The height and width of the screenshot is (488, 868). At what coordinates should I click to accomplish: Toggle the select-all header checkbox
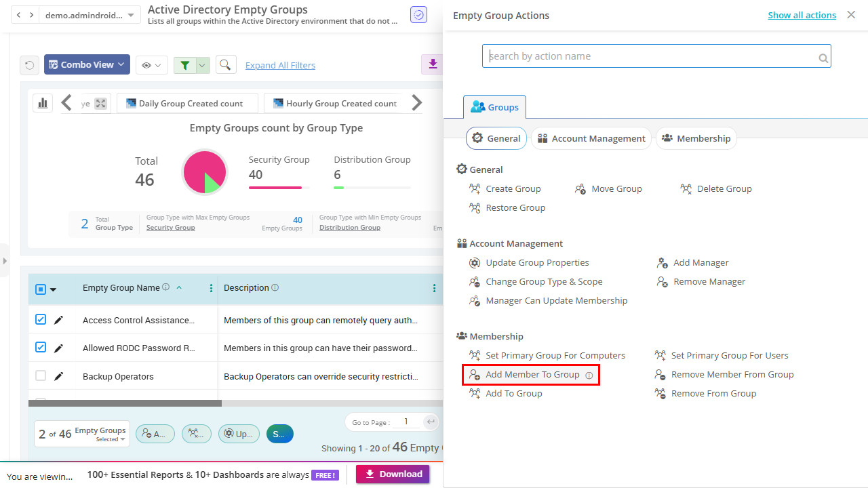click(41, 289)
